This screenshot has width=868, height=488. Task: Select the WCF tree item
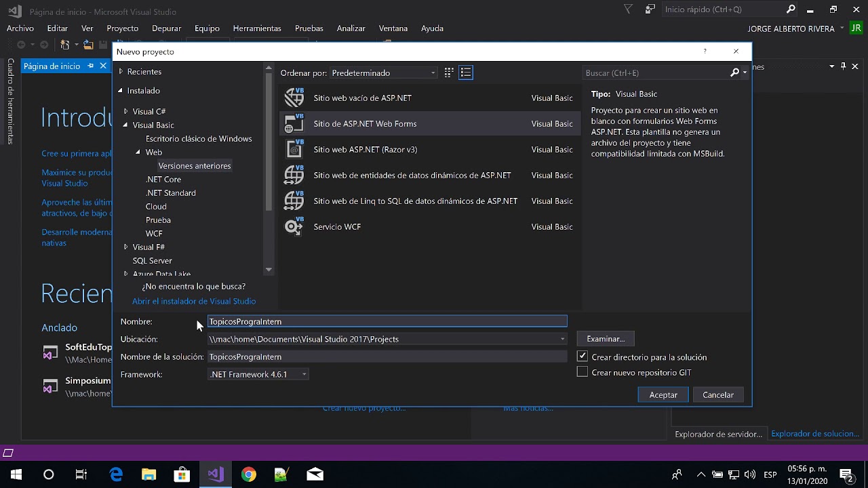coord(154,233)
